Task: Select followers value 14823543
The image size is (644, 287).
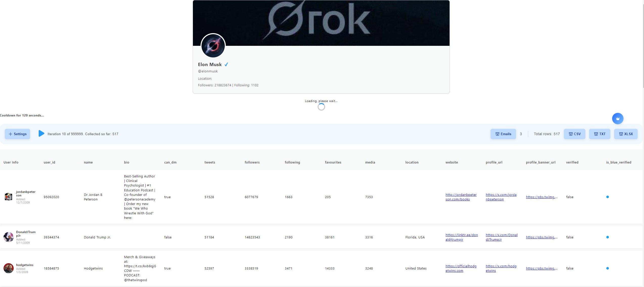Action: (x=252, y=237)
